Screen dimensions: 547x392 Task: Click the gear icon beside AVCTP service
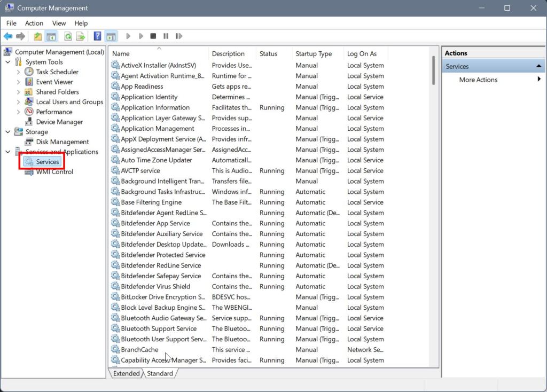(x=115, y=170)
